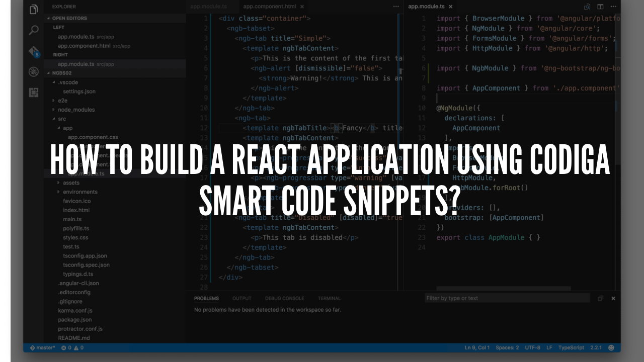
Task: Maximize the bottom panel
Action: click(x=600, y=298)
